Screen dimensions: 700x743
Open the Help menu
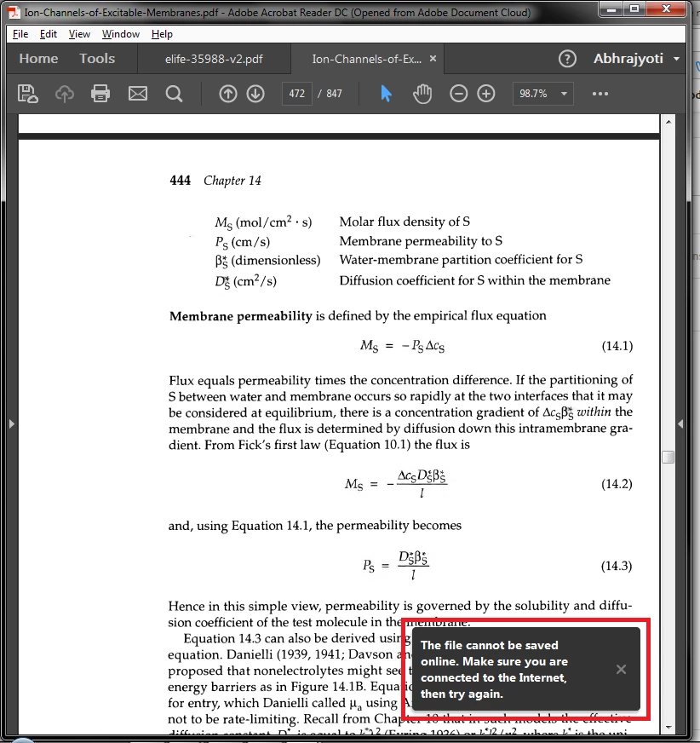(x=162, y=34)
